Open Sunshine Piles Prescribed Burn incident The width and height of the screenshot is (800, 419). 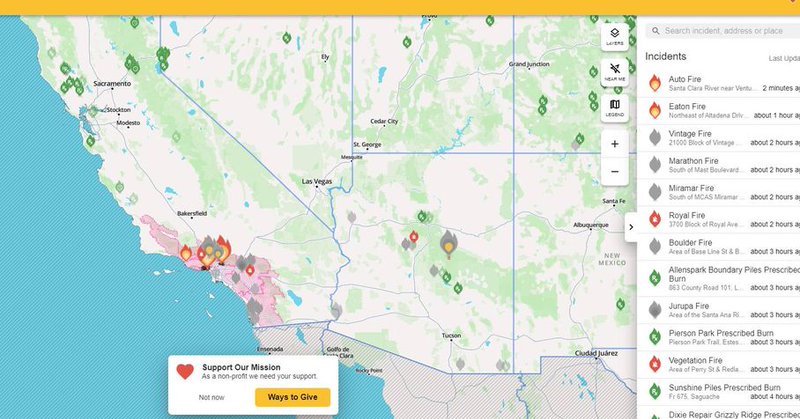click(x=719, y=391)
